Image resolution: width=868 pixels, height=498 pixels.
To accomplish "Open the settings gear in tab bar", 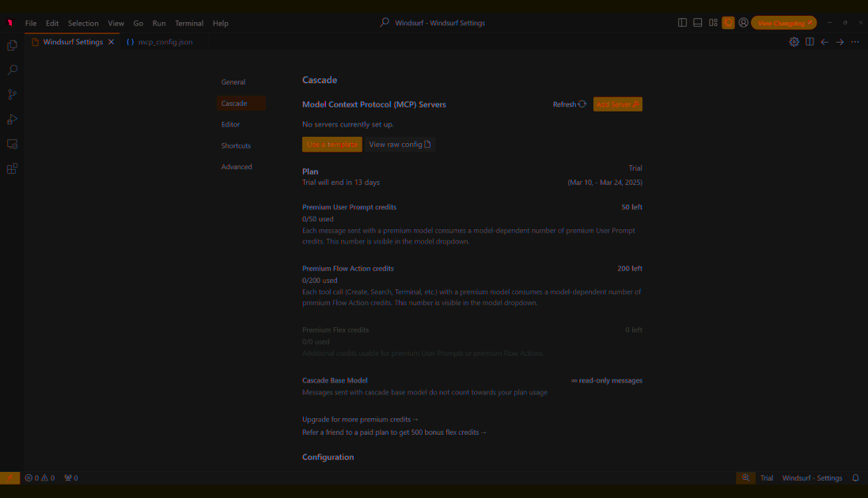I will [794, 42].
